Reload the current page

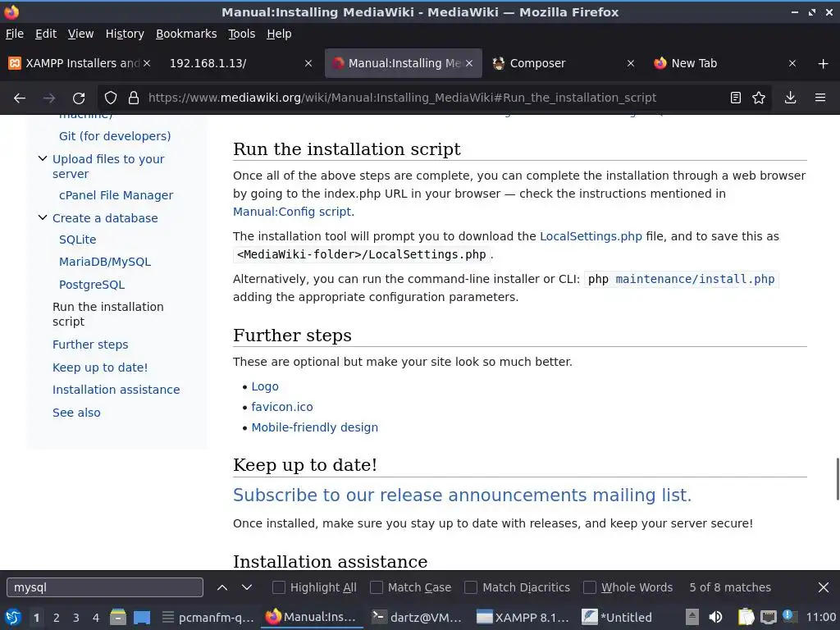pos(79,98)
